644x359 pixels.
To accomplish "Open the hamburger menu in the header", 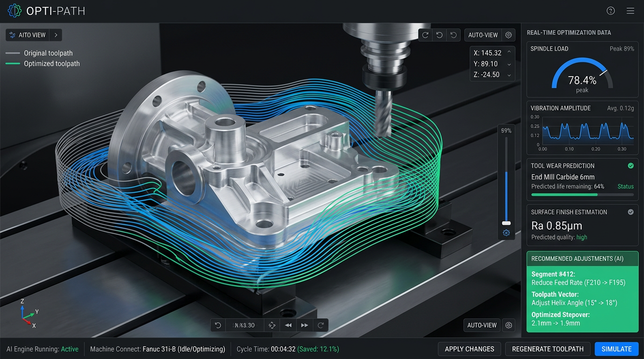I will click(x=630, y=11).
